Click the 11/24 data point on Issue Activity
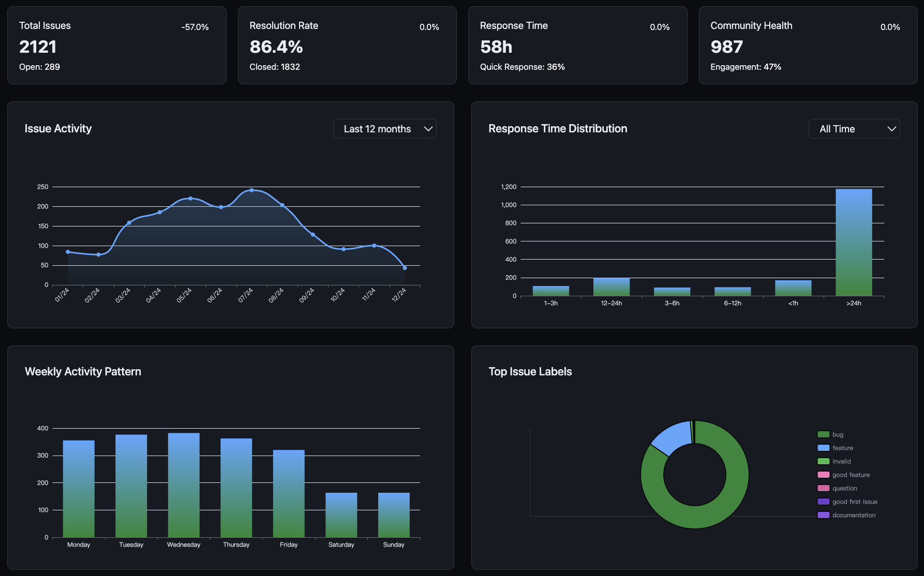This screenshot has height=576, width=924. pos(374,246)
